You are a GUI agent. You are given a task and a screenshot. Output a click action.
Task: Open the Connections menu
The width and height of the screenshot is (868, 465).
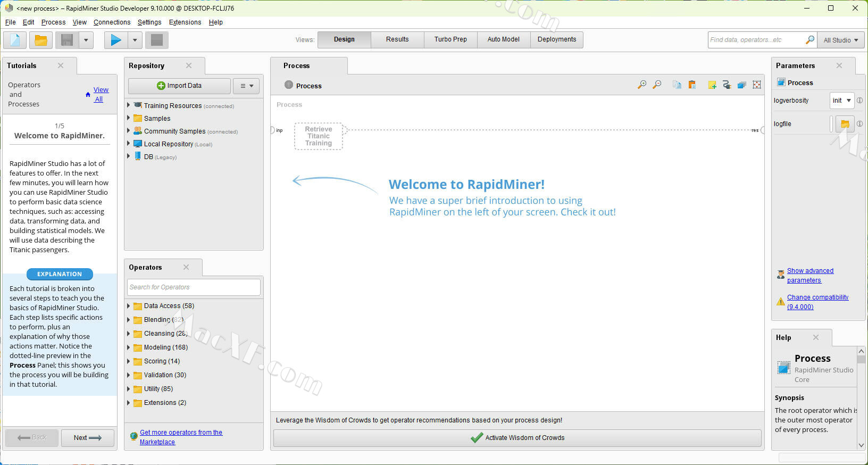tap(112, 22)
